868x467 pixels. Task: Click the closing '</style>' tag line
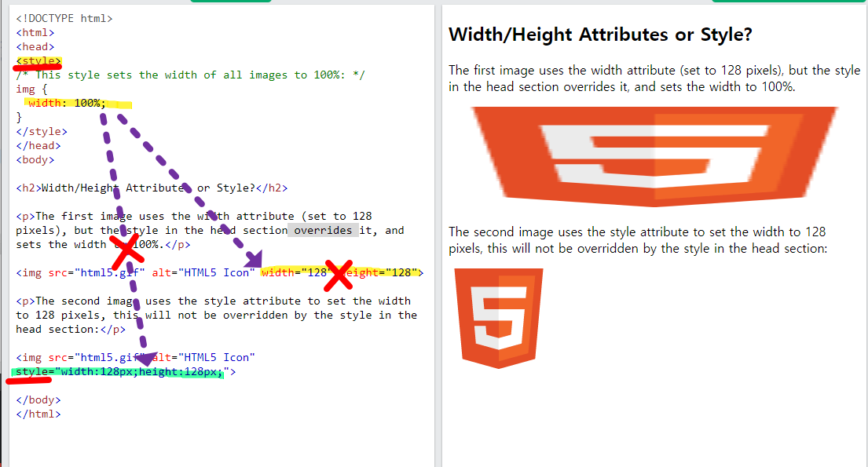[42, 132]
